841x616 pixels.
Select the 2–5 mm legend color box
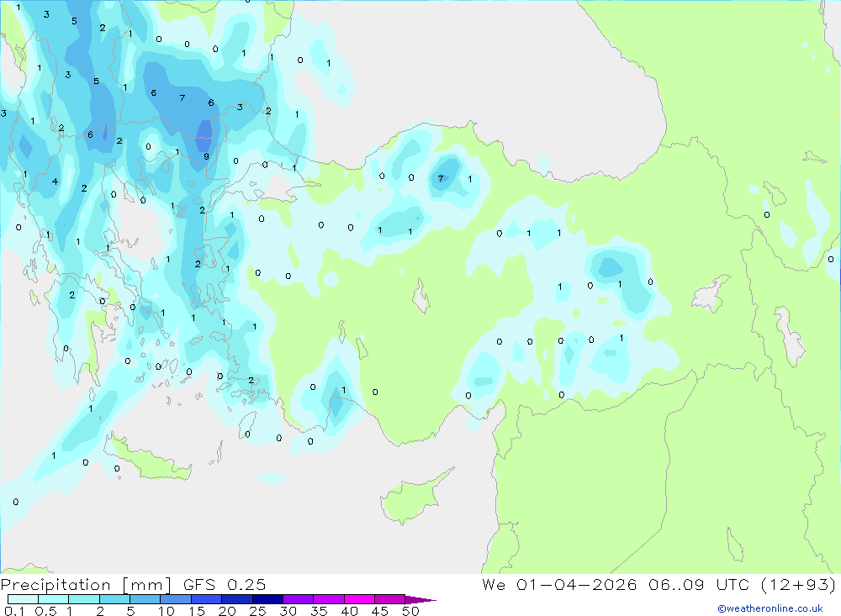[x=114, y=599]
